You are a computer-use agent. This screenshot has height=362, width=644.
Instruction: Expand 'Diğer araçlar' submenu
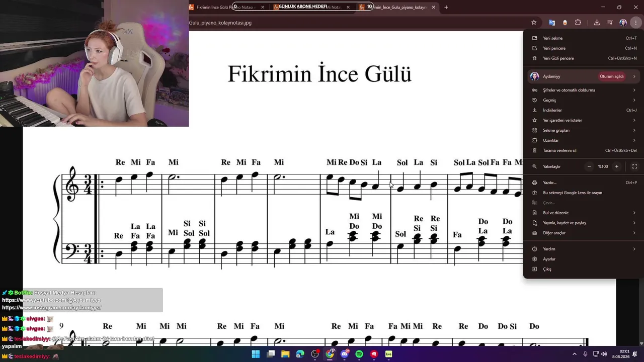(584, 233)
